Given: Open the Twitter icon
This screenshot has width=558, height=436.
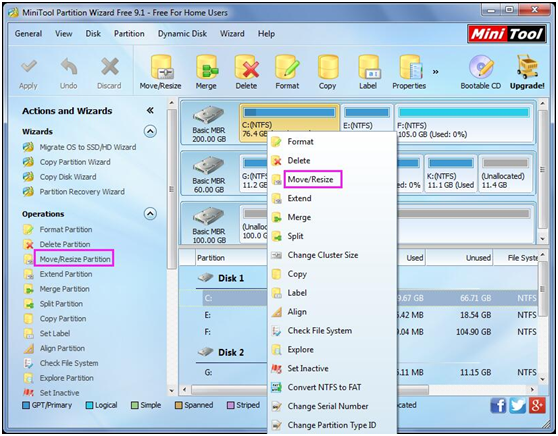Looking at the screenshot, I should [x=517, y=405].
